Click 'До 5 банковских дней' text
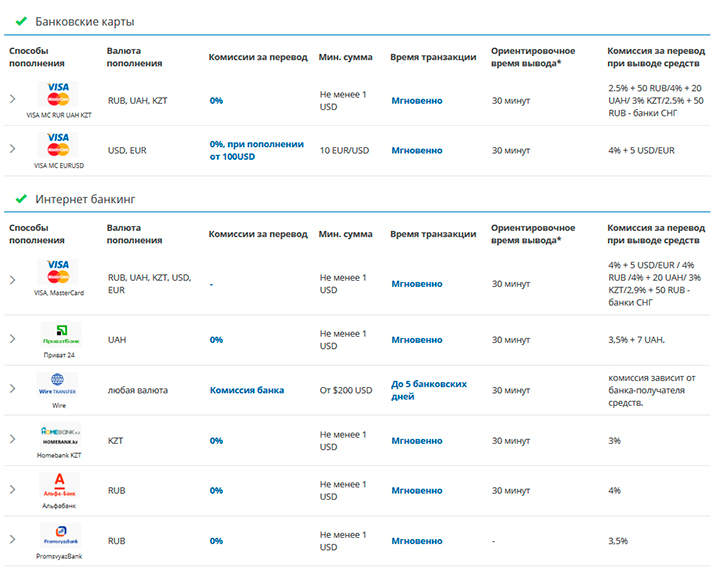The width and height of the screenshot is (720, 571). tap(429, 390)
